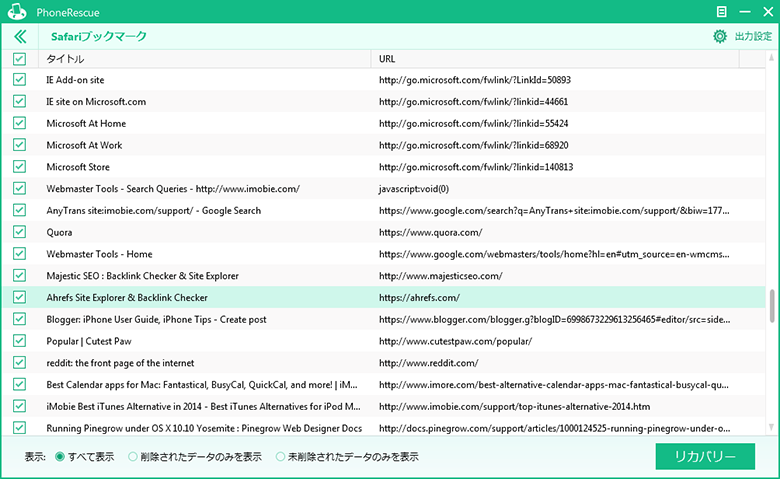This screenshot has height=479, width=780.
Task: Open the output settings gear icon
Action: tap(719, 36)
